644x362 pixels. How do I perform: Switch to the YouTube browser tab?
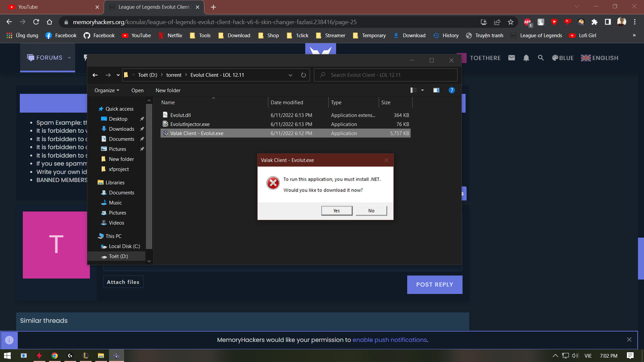pos(52,7)
